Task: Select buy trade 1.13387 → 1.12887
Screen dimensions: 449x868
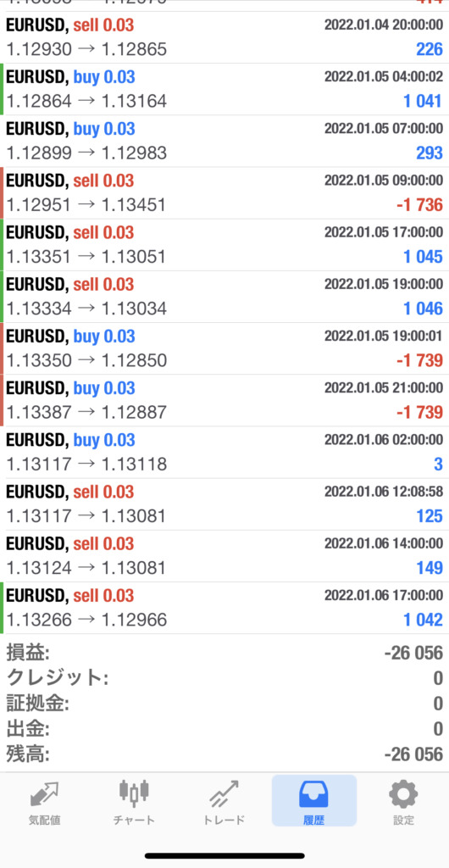Action: pyautogui.click(x=224, y=400)
